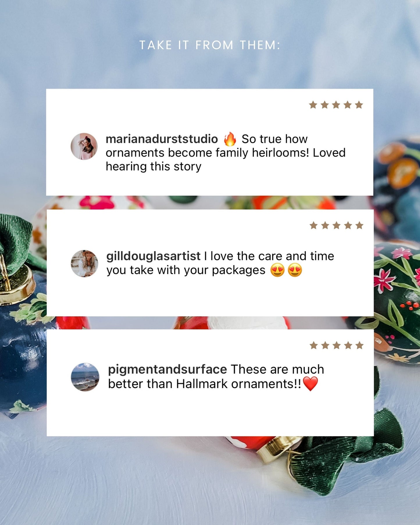The height and width of the screenshot is (525, 420).
Task: Click fourth star in pigmentandsurface's rating
Action: pyautogui.click(x=348, y=345)
